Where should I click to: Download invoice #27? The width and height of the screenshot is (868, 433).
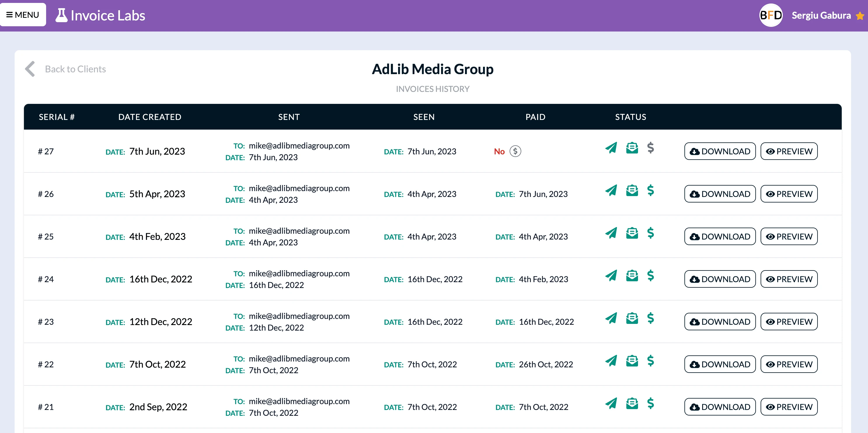720,151
